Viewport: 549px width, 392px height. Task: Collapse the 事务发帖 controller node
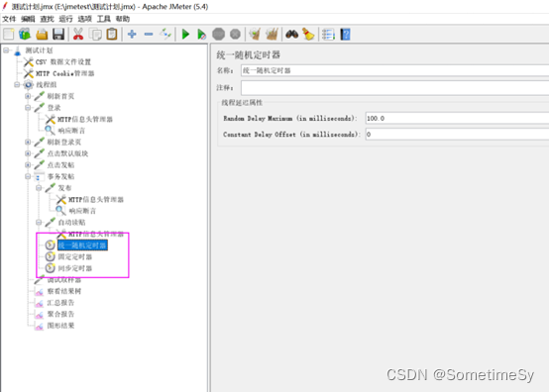click(28, 176)
